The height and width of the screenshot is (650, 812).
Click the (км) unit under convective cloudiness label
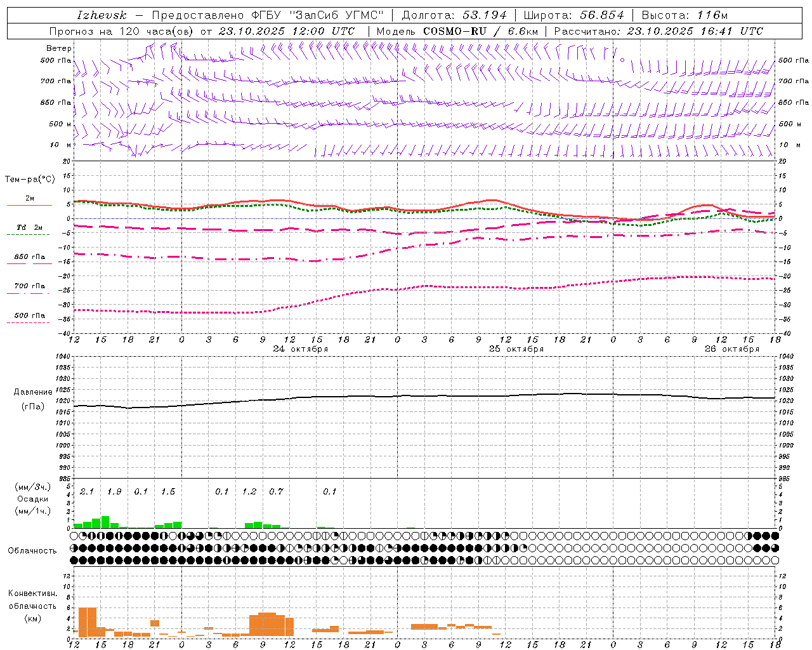(x=33, y=618)
